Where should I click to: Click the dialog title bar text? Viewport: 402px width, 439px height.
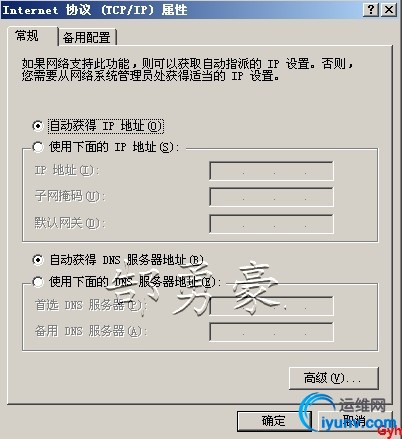click(x=94, y=10)
